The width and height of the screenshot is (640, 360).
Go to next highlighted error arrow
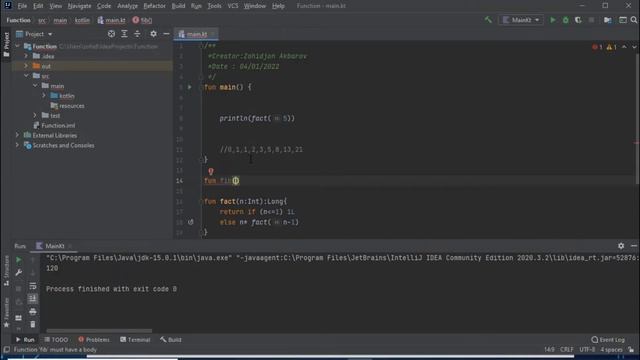click(x=634, y=47)
